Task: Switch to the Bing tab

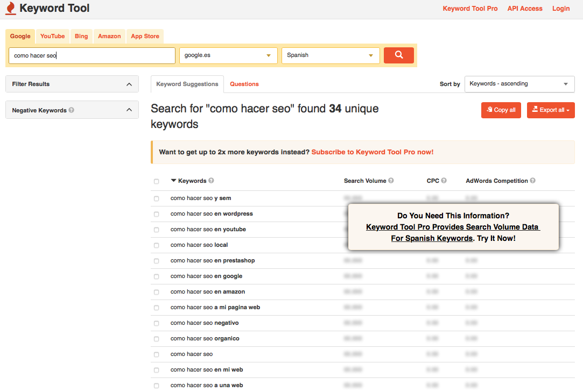Action: coord(81,37)
